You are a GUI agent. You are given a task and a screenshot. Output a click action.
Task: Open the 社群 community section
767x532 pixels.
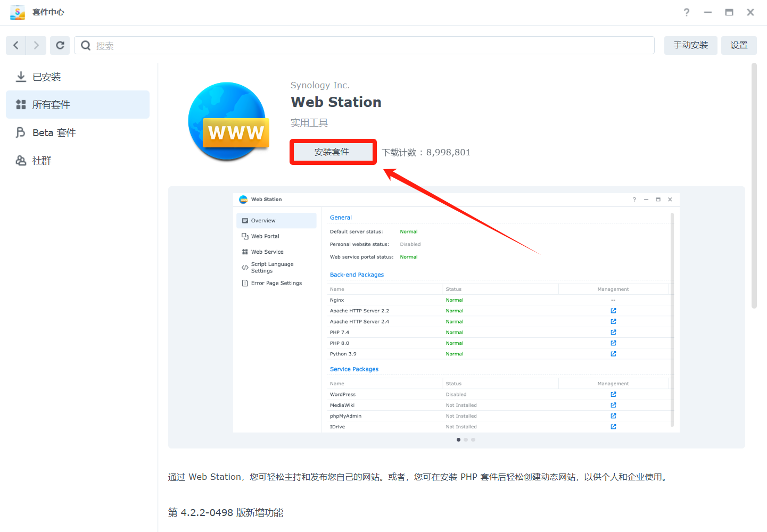point(42,161)
